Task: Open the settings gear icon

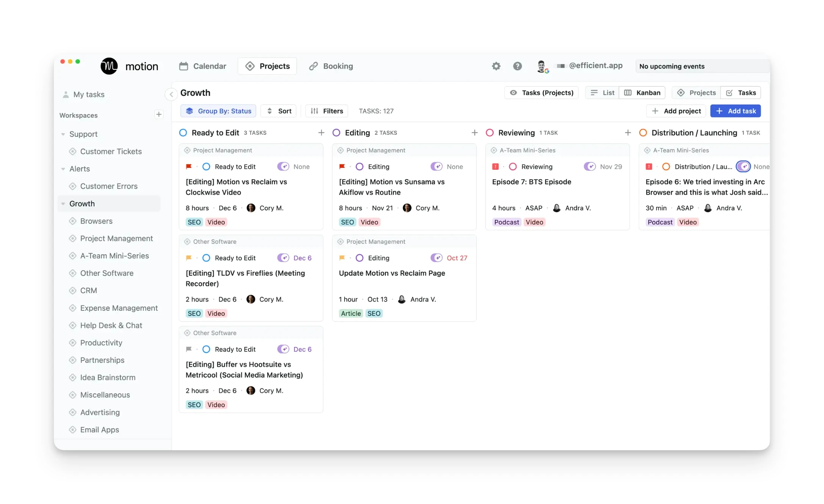Action: (496, 66)
